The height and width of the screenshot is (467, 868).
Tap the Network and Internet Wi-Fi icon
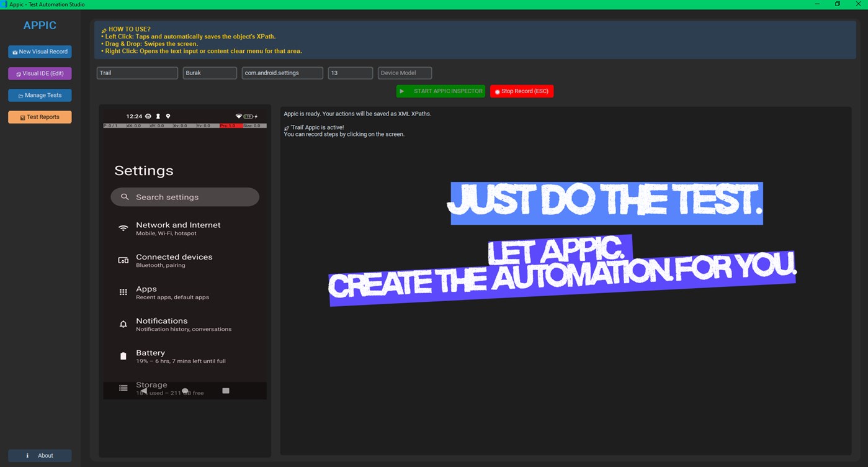tap(123, 229)
